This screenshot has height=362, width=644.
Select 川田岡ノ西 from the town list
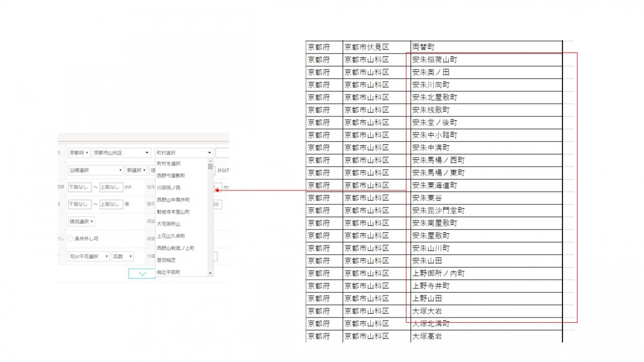pos(169,188)
